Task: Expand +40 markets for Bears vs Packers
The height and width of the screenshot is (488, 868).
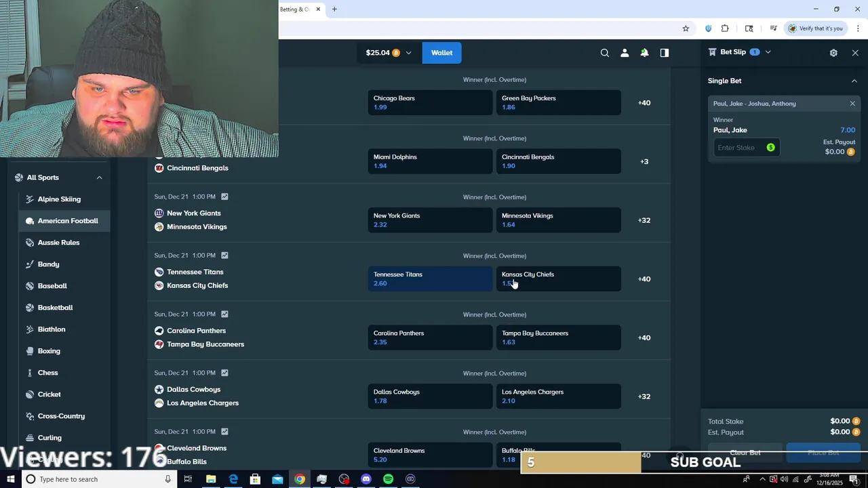Action: coord(644,103)
